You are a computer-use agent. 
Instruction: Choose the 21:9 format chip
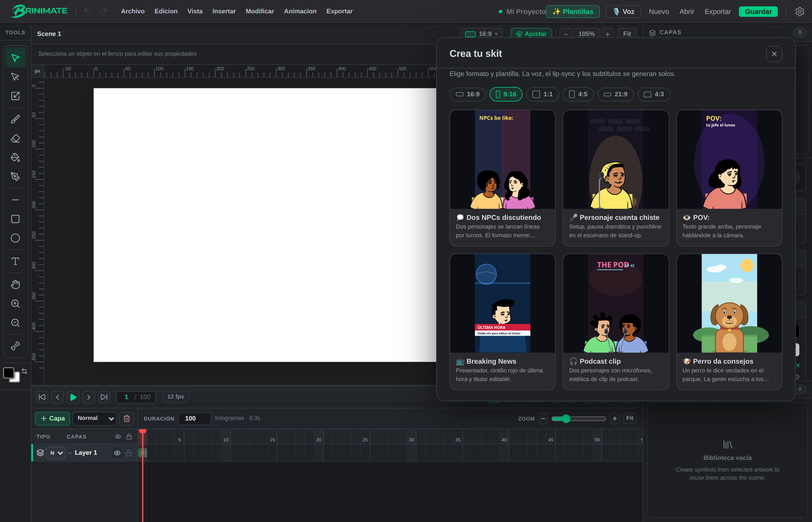(615, 94)
